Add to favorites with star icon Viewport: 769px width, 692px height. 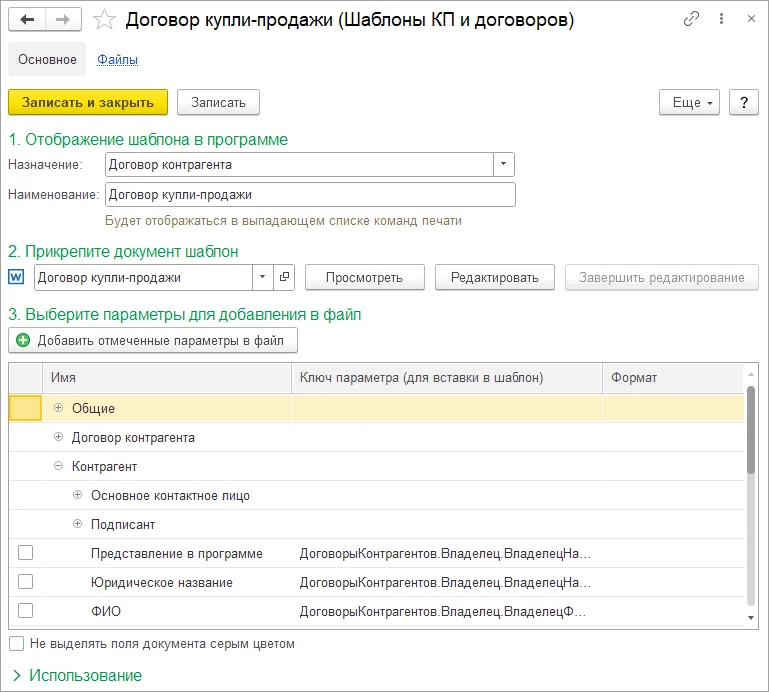(104, 20)
